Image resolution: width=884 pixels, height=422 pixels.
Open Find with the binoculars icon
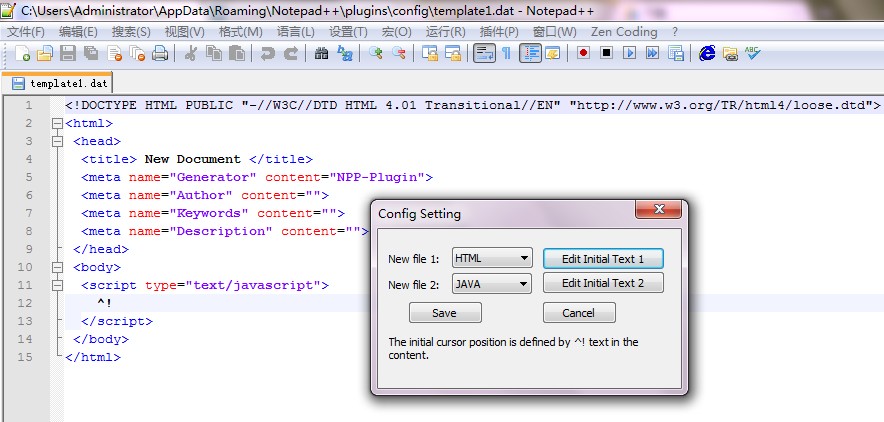[321, 54]
